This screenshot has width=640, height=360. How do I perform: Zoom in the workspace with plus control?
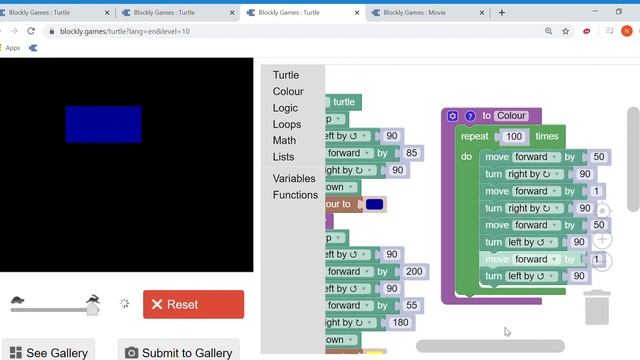click(x=602, y=239)
